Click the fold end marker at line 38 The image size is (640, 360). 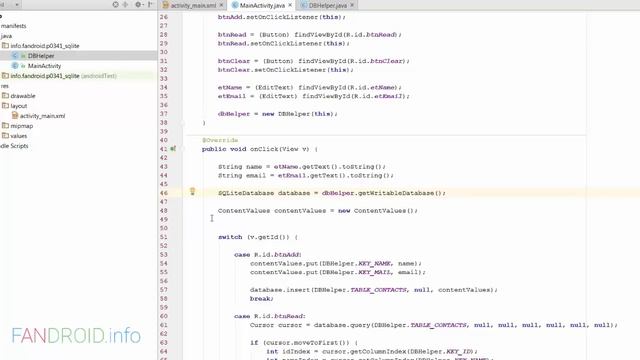183,122
